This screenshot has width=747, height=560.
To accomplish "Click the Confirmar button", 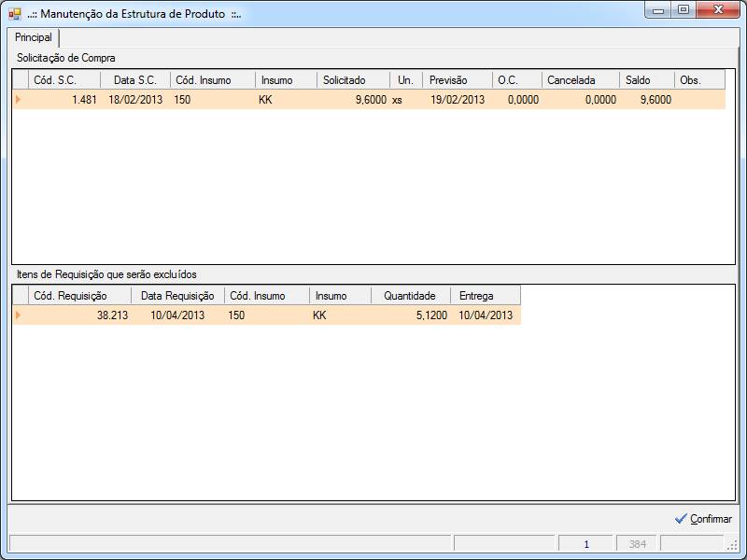I will (703, 519).
